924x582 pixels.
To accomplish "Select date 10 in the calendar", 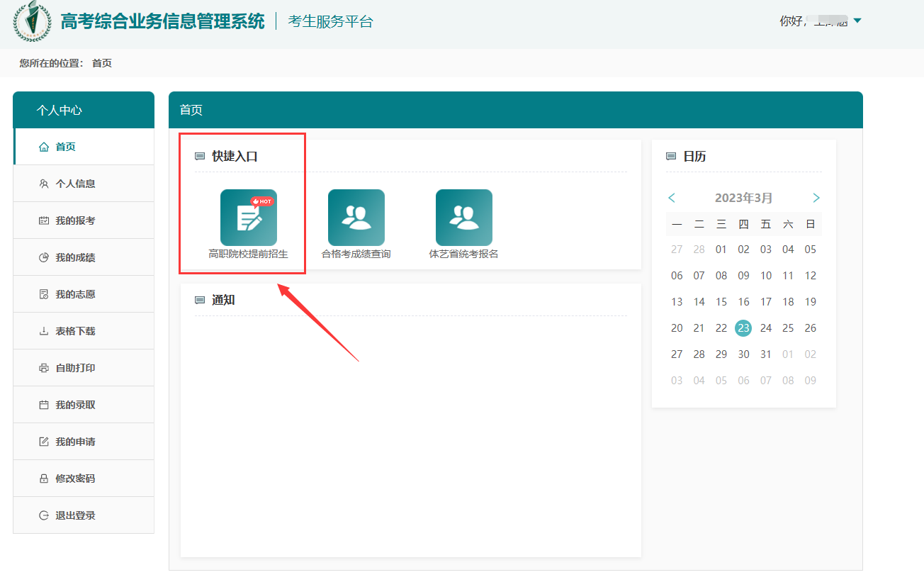I will tap(765, 276).
